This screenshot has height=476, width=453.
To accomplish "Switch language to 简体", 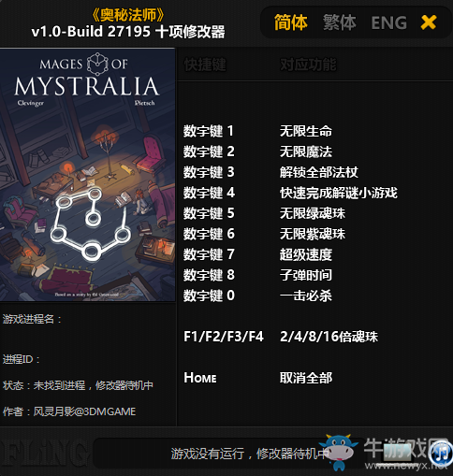I will [x=291, y=22].
